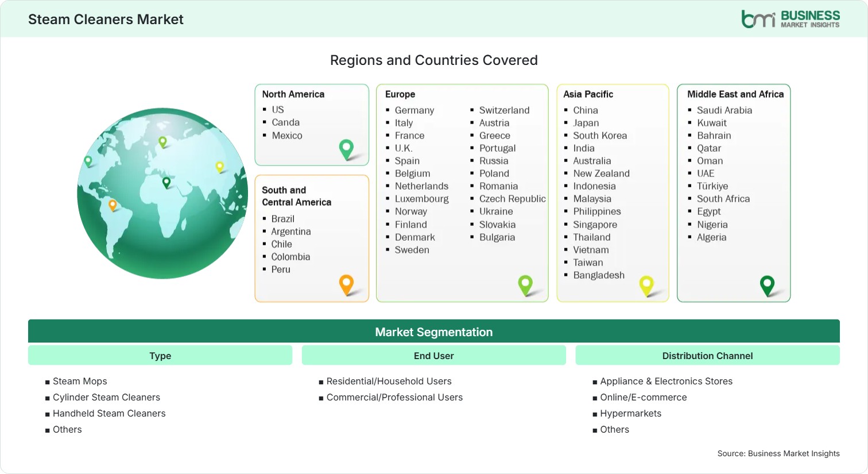Click UAE in the list

706,174
